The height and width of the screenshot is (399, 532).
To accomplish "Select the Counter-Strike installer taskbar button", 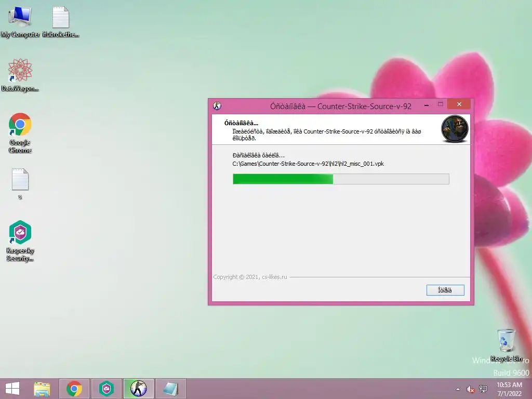I will tap(138, 389).
